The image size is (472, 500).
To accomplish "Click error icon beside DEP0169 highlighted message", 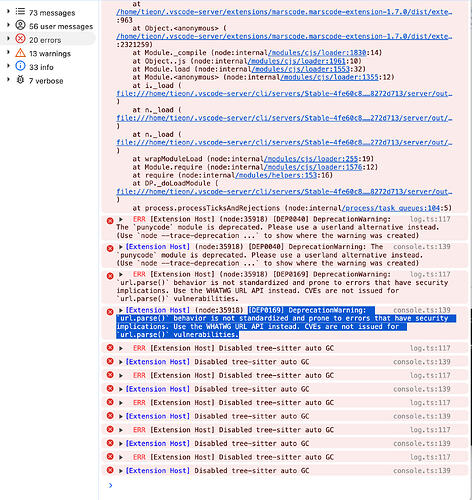I will (x=110, y=312).
